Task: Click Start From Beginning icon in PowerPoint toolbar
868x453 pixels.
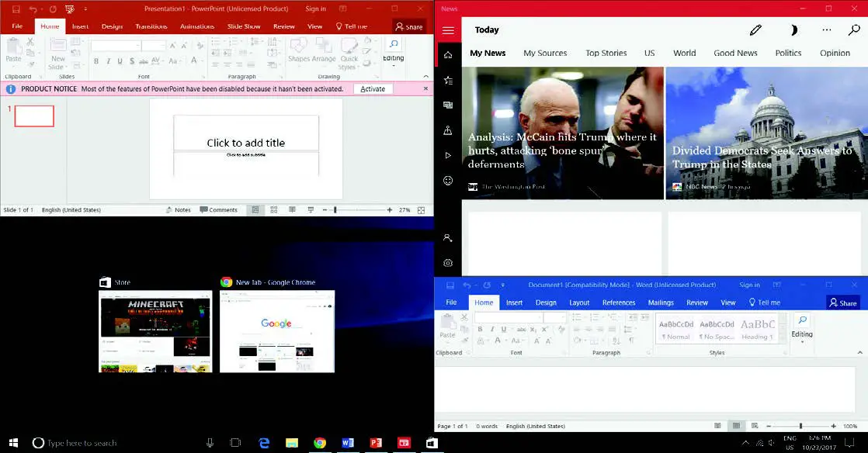Action: pos(69,9)
